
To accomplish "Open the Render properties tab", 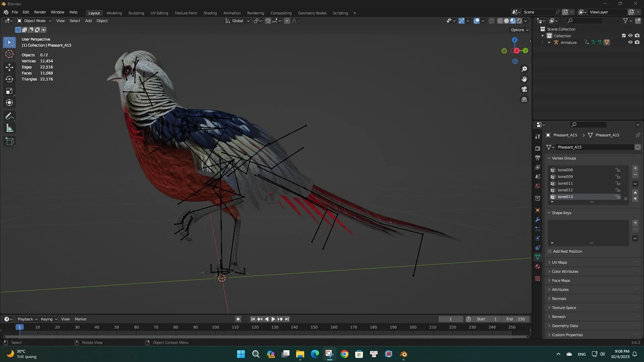I will (538, 148).
